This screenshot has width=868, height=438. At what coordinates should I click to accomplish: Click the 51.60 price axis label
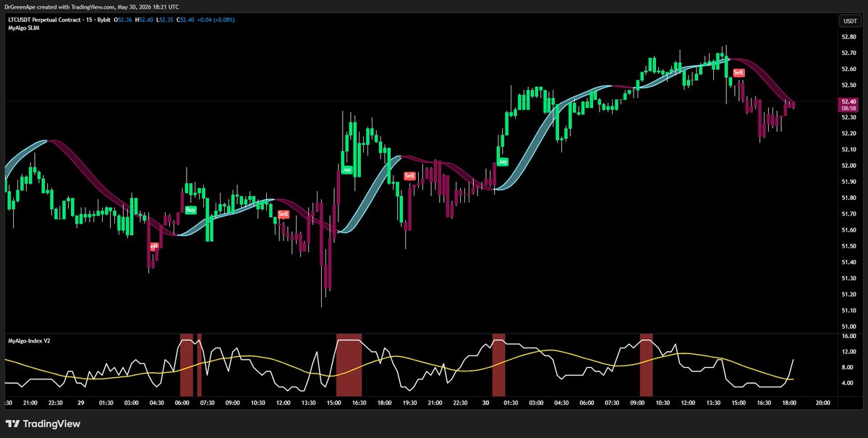point(849,230)
